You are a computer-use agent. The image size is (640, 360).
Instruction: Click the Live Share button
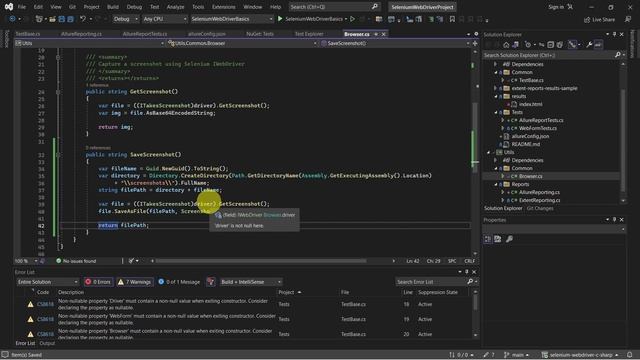point(599,19)
